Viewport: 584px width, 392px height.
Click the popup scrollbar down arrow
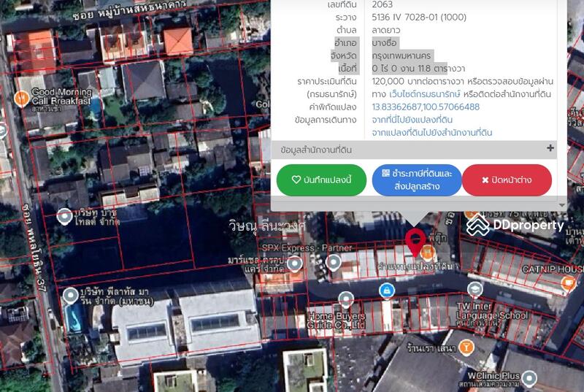click(x=561, y=204)
